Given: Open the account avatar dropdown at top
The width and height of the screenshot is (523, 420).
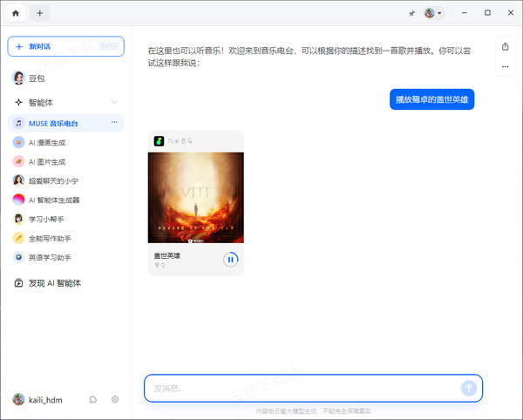Looking at the screenshot, I should 433,13.
